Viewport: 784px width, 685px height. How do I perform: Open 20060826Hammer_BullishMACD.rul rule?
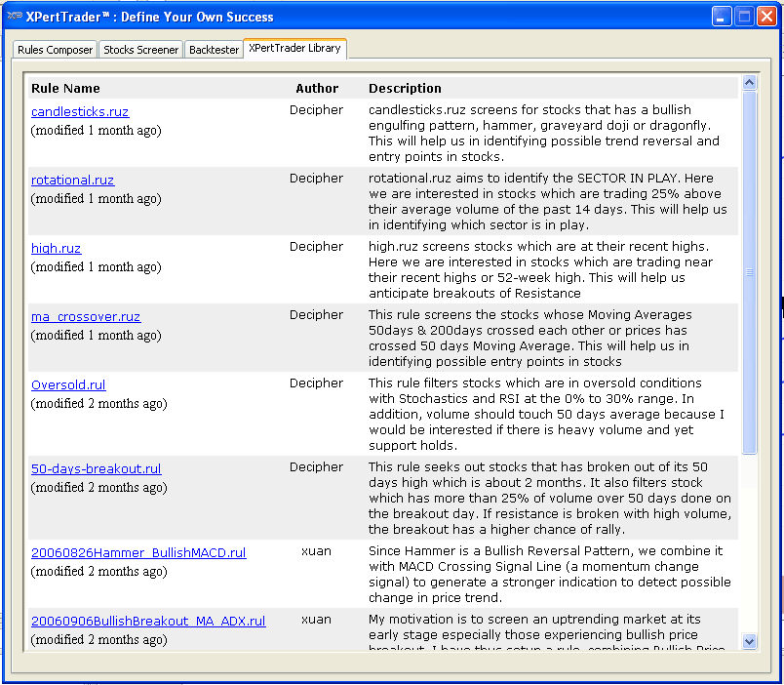[x=138, y=553]
